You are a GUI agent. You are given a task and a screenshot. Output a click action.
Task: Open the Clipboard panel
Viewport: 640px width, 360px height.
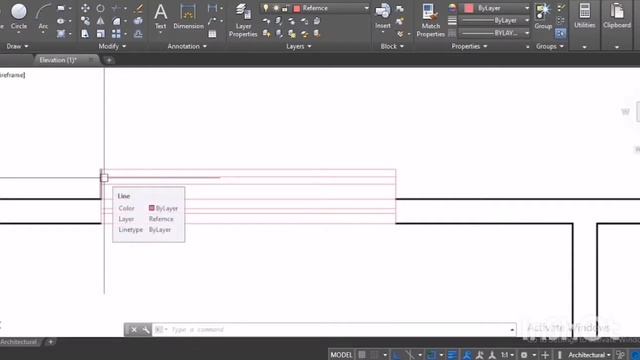(x=617, y=16)
